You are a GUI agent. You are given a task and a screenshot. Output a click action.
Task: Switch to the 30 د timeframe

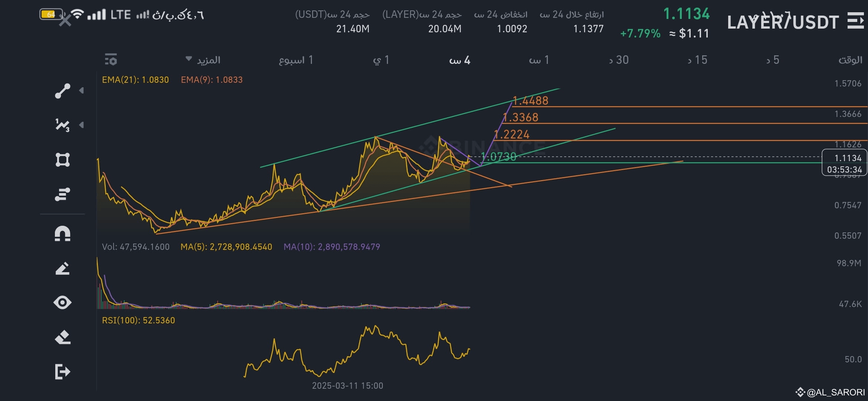pyautogui.click(x=619, y=60)
